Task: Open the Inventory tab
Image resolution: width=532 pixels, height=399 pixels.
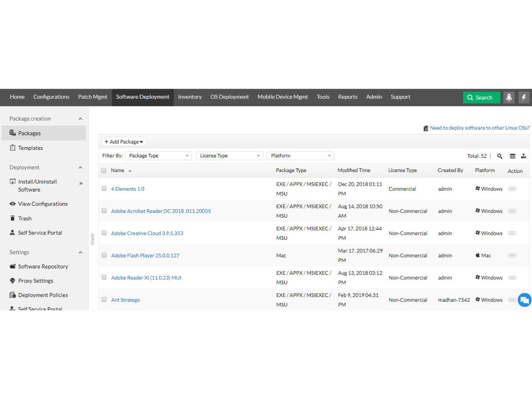Action: coord(190,97)
